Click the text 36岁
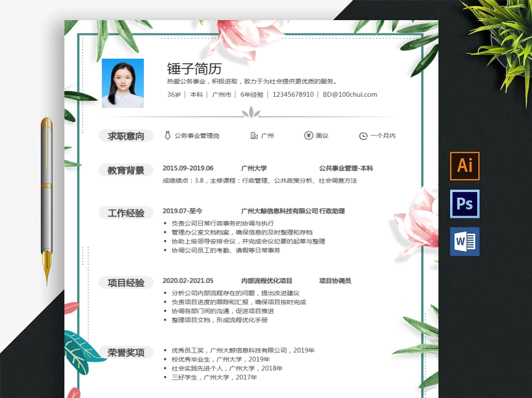The width and height of the screenshot is (532, 398). (x=174, y=95)
